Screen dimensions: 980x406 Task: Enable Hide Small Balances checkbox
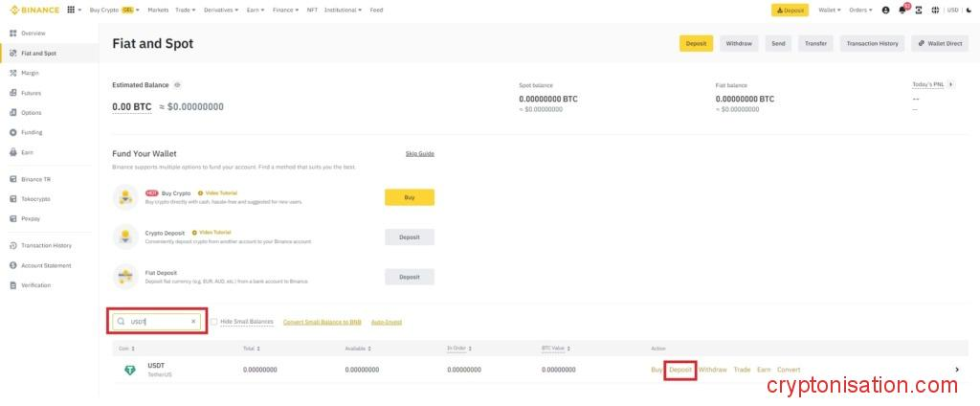[x=214, y=322]
